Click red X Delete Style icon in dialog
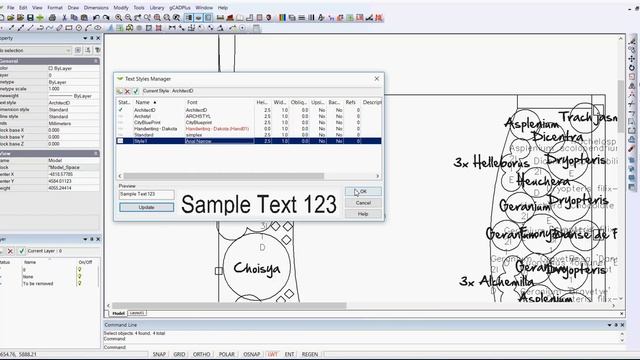This screenshot has height=360, width=640. pyautogui.click(x=127, y=91)
